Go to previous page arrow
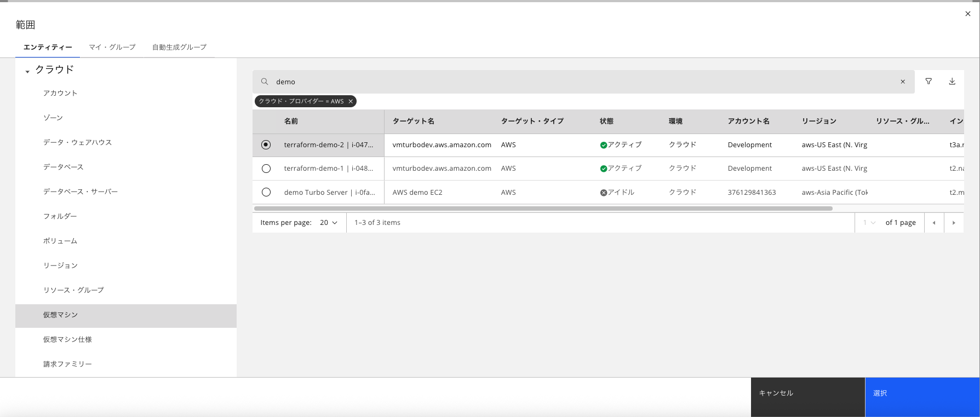 [x=934, y=223]
